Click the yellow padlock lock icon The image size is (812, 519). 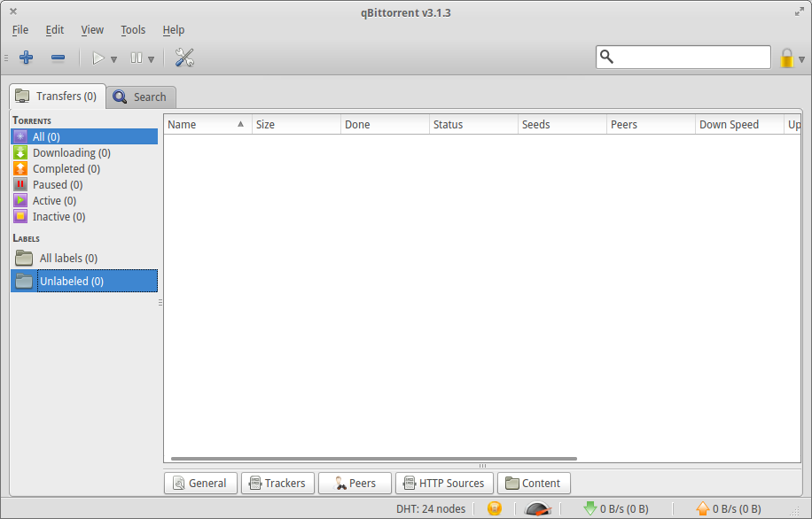click(786, 58)
